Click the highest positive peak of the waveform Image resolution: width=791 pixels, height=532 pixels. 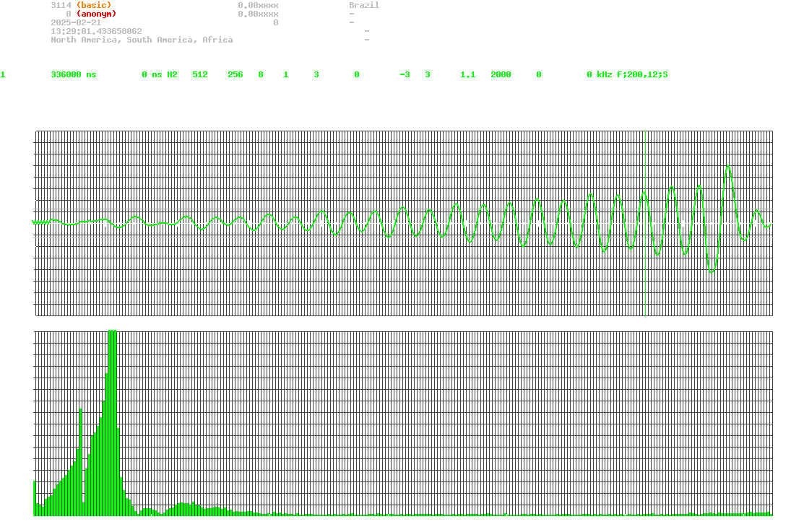[728, 167]
